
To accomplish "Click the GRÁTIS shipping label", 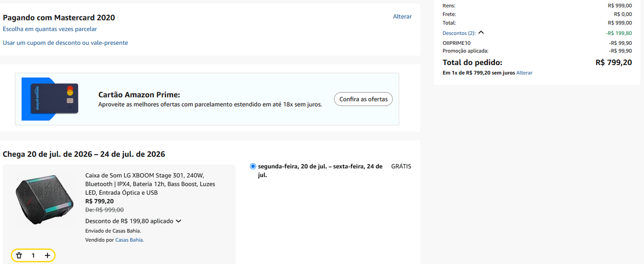I will click(x=401, y=166).
